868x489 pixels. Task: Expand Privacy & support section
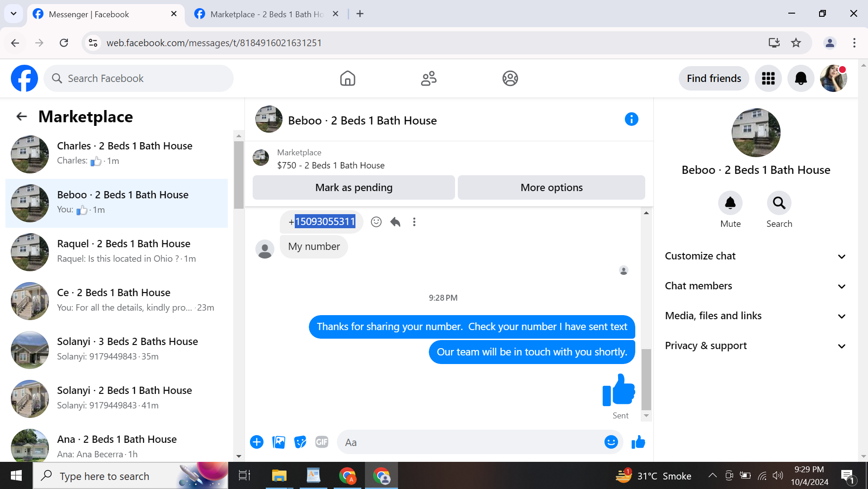(755, 346)
